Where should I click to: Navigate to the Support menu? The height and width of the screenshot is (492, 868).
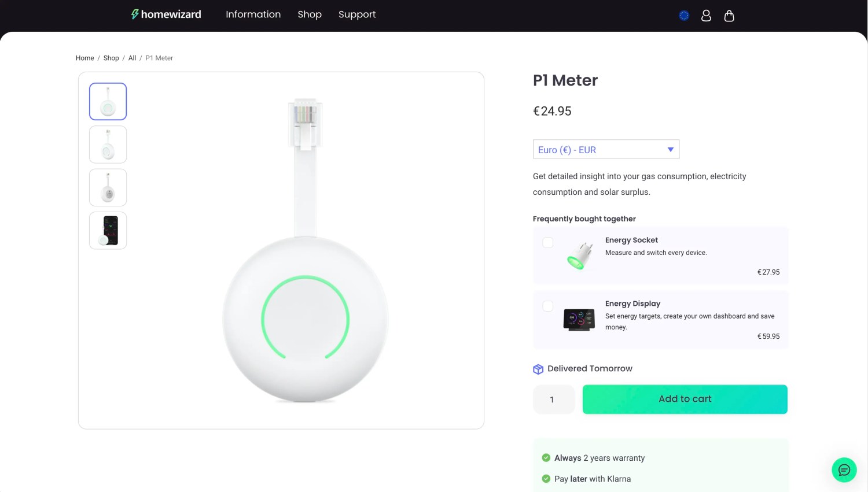tap(357, 14)
